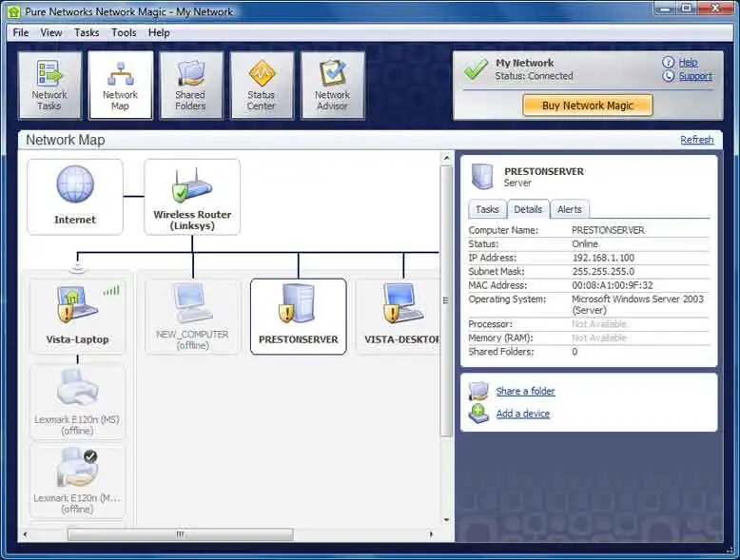Viewport: 740px width, 560px height.
Task: Select the offline NEW_COMPUTER device
Action: click(192, 316)
